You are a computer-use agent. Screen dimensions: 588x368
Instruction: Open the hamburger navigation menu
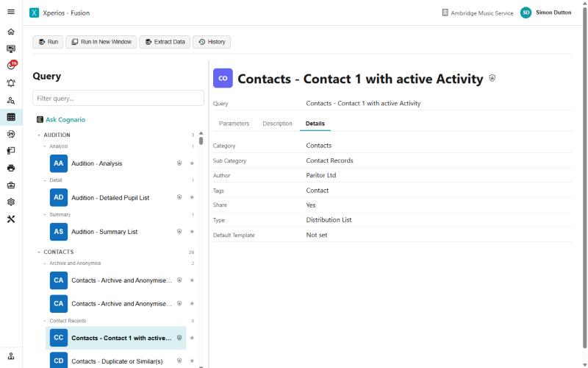coord(11,12)
